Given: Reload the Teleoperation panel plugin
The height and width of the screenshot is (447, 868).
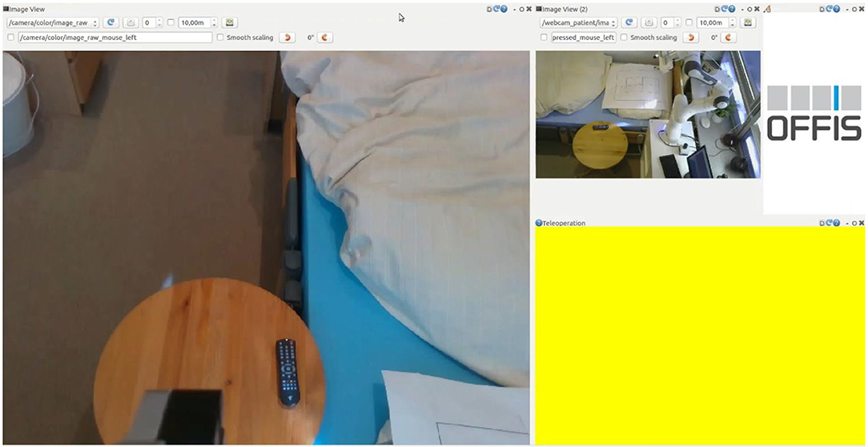Looking at the screenshot, I should [x=830, y=223].
